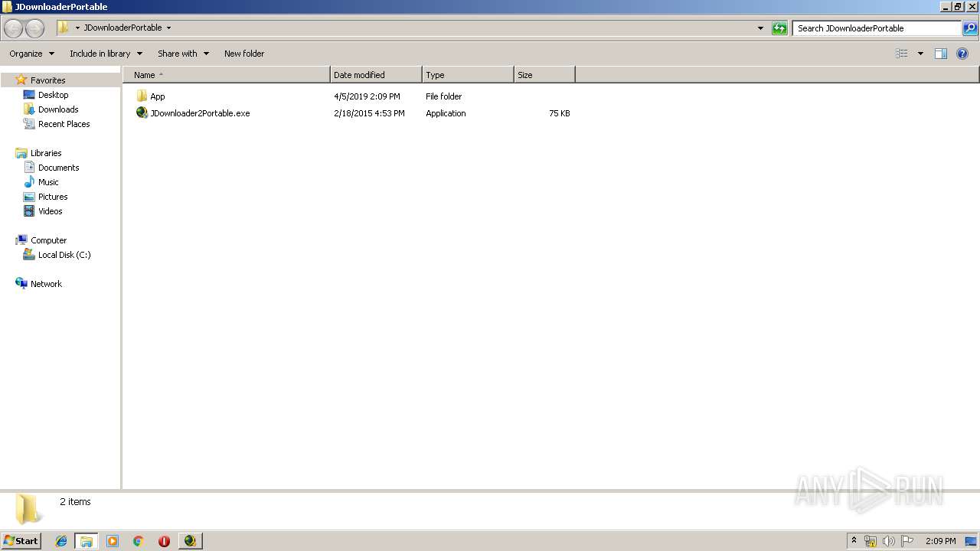Open Opera browser from taskbar
Screen dimensions: 980x551
pos(164,541)
